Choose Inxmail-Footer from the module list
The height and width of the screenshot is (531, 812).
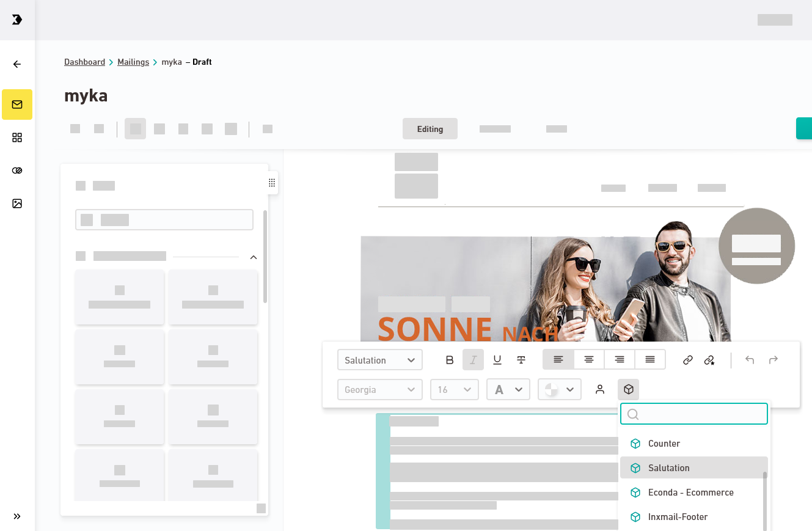[678, 517]
